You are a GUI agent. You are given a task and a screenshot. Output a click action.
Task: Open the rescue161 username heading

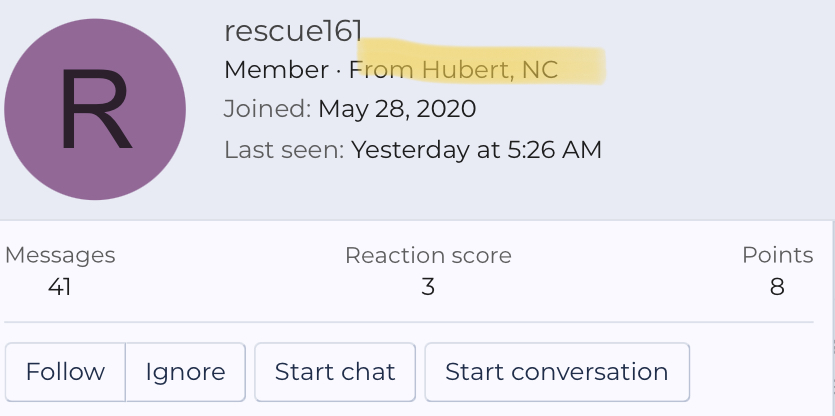point(293,31)
